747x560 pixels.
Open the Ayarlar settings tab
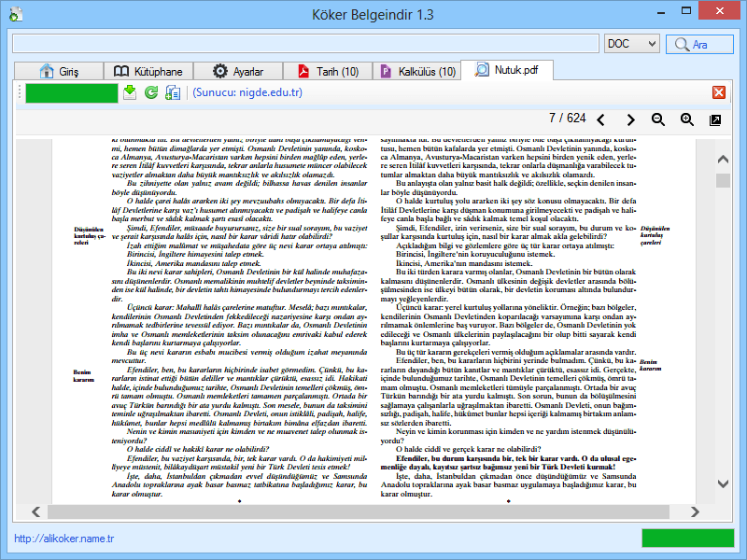click(237, 71)
